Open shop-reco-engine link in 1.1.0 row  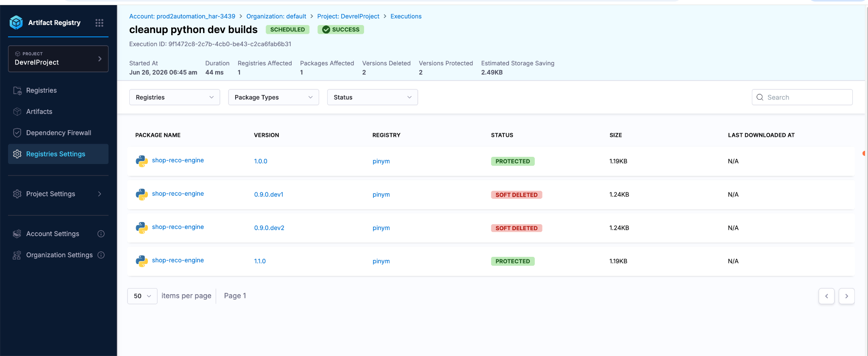[178, 260]
